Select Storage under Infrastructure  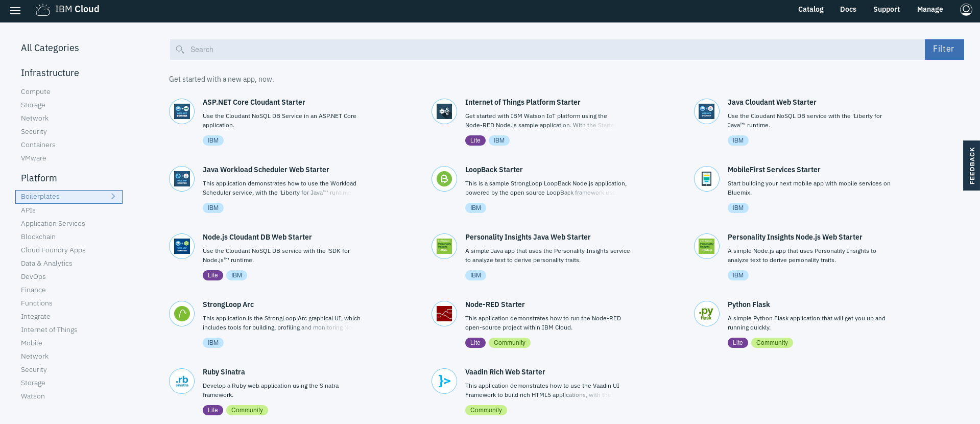(33, 105)
